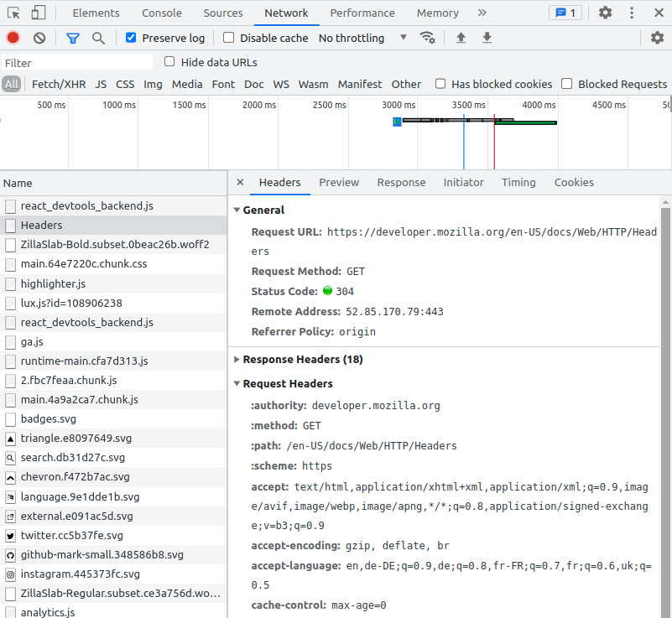Open network conditions wifi icon
Screen dimensions: 672x618
(427, 38)
